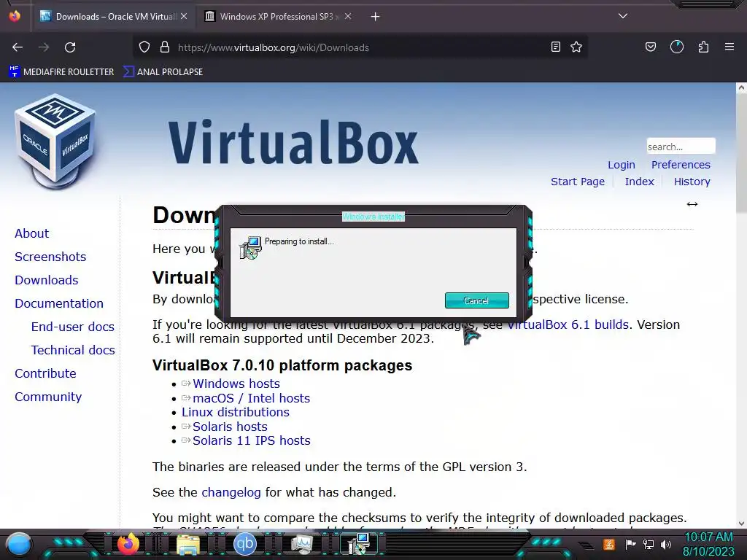Open the Documentation sidebar link

(59, 303)
